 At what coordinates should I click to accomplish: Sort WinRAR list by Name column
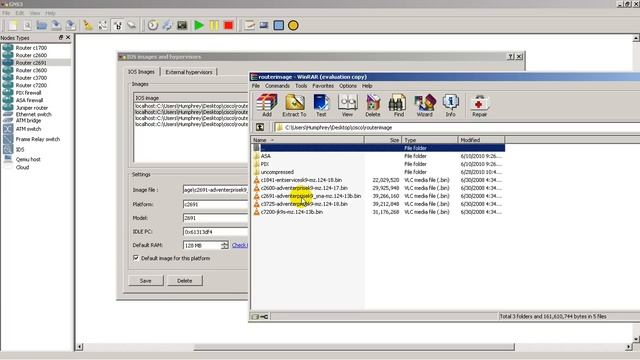(307, 140)
